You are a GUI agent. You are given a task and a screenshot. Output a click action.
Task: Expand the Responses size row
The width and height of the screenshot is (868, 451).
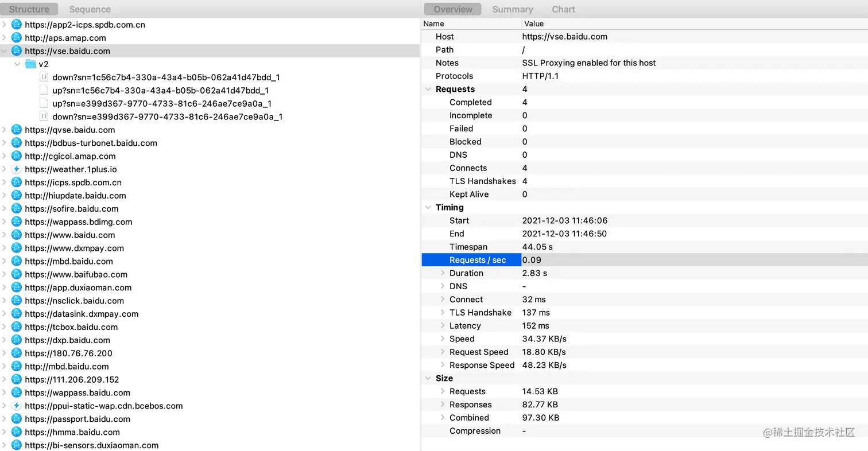(443, 405)
